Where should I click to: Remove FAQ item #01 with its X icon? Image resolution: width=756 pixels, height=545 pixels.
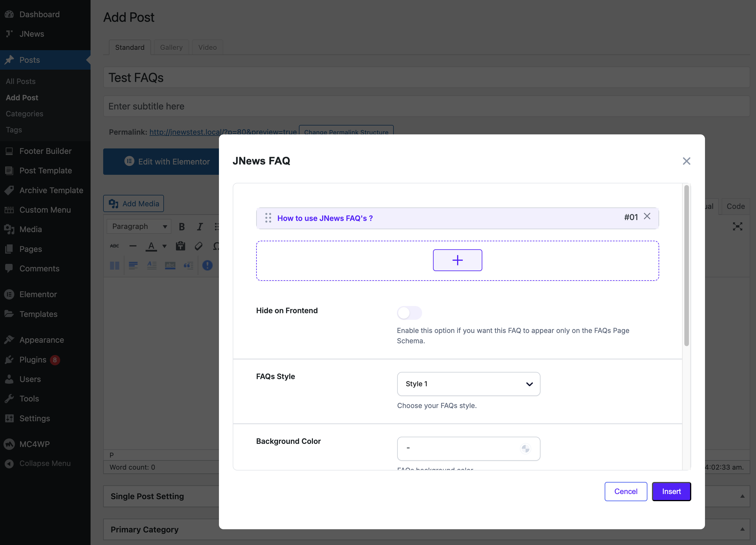tap(647, 216)
